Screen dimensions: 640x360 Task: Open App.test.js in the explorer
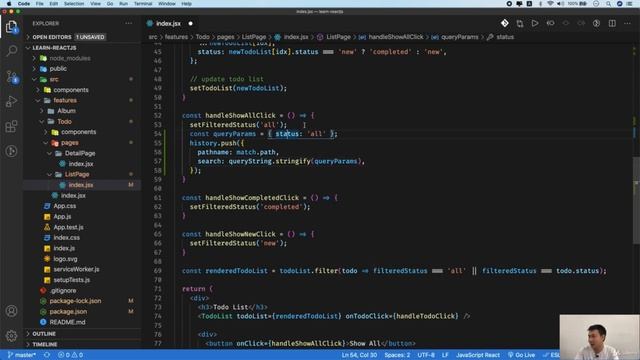[x=68, y=227]
